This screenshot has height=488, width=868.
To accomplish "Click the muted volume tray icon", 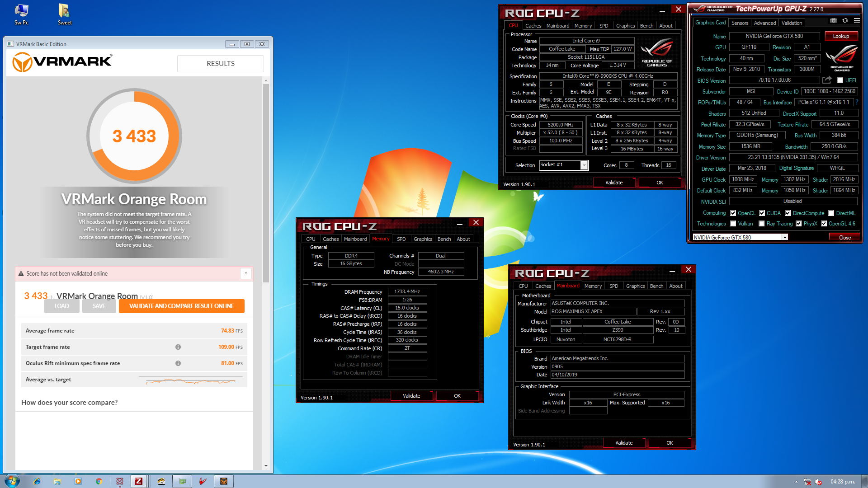I will (819, 482).
